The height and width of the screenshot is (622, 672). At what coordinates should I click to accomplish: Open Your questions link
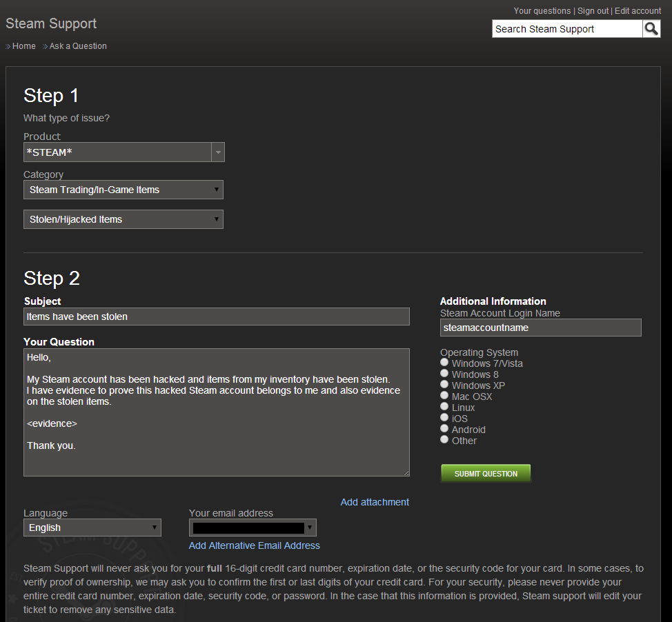542,11
